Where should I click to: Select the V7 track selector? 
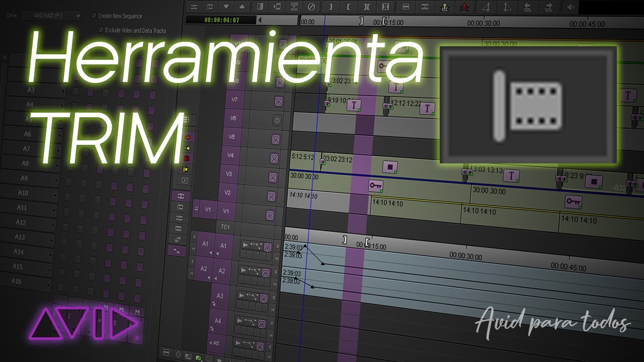[x=234, y=100]
